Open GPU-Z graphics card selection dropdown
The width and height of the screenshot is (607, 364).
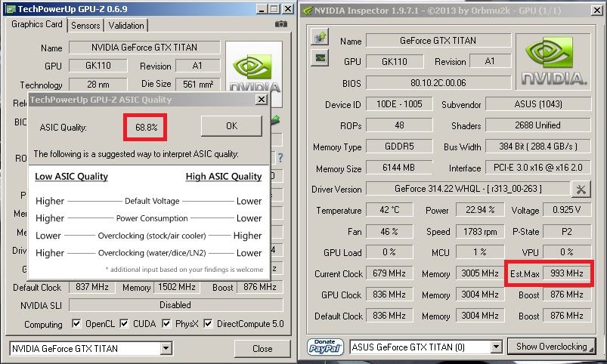[166, 348]
